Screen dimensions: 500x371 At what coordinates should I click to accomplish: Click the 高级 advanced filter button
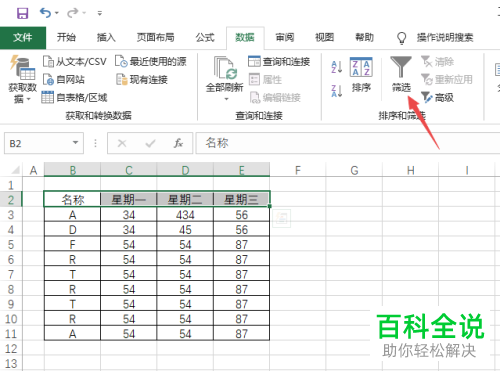click(438, 98)
